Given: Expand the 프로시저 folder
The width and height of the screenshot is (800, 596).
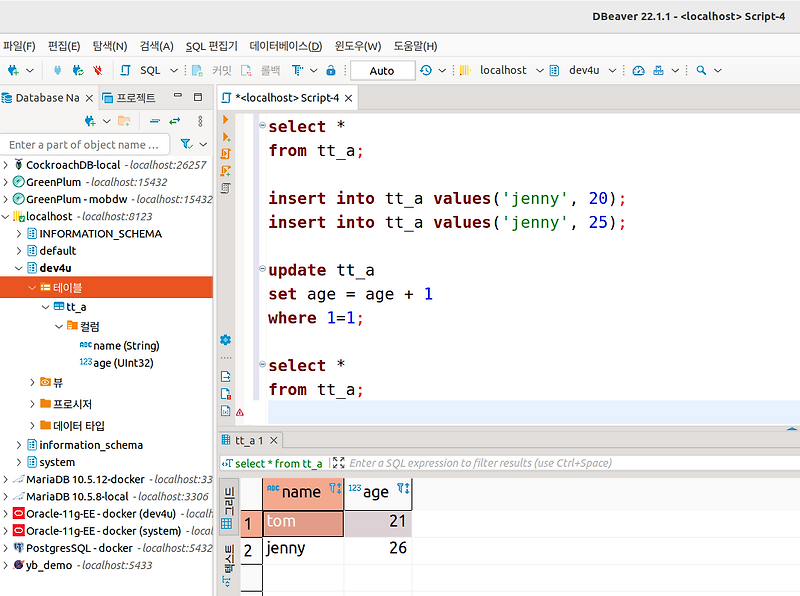Looking at the screenshot, I should 32,404.
